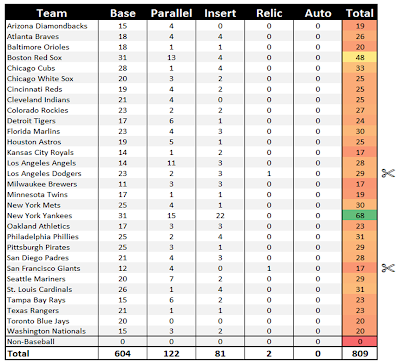Screen dimensions: 400x362
Task: Select the Non-Baseball row label
Action: click(x=31, y=341)
